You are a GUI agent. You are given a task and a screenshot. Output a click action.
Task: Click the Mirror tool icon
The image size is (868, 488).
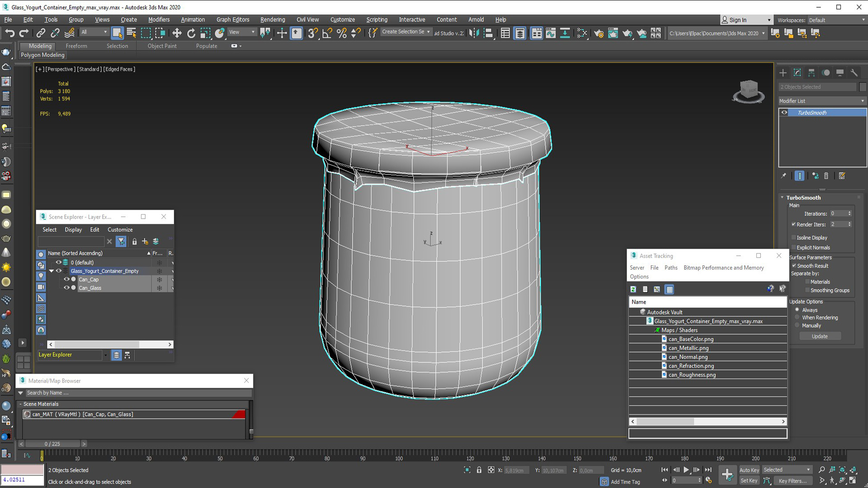coord(474,33)
